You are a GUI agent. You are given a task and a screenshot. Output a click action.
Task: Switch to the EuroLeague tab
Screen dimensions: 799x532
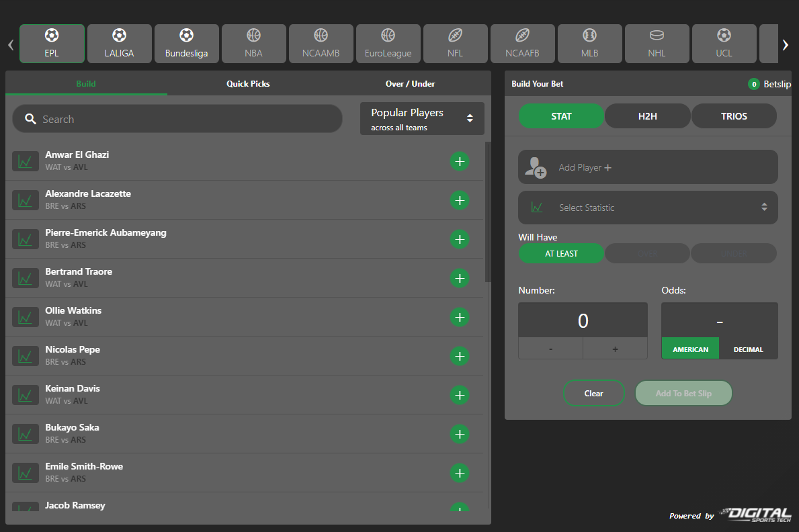click(x=388, y=44)
